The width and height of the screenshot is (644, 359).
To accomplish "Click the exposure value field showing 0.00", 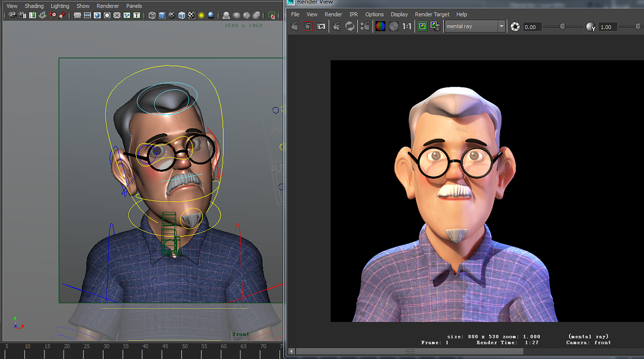I will coord(532,27).
